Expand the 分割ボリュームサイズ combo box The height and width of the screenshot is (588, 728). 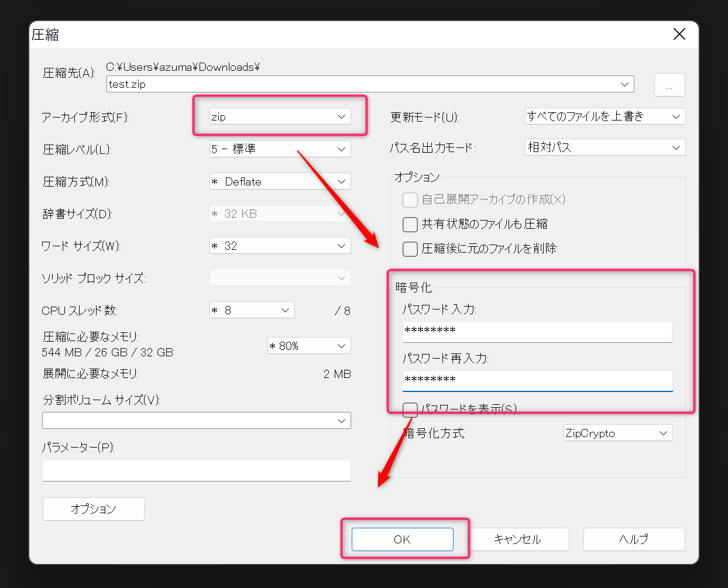point(196,421)
